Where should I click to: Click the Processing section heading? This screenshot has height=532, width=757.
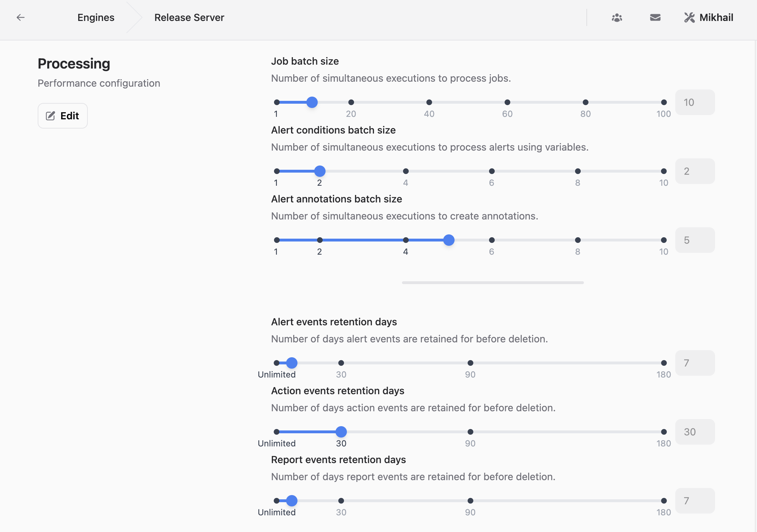tap(74, 64)
